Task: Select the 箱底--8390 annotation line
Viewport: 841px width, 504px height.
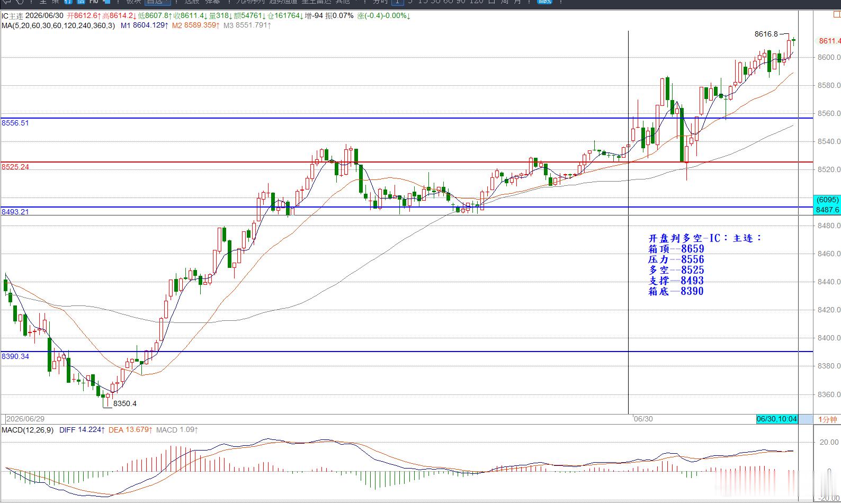Action: 676,291
